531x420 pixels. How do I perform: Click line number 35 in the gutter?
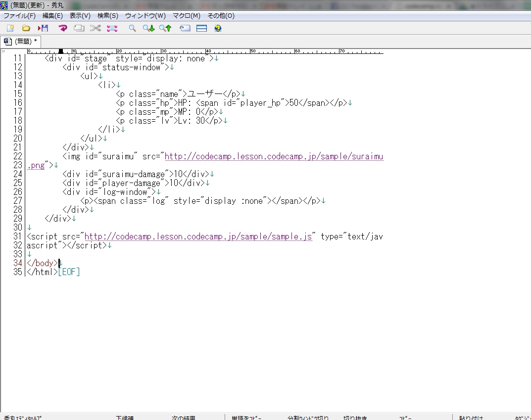click(18, 272)
